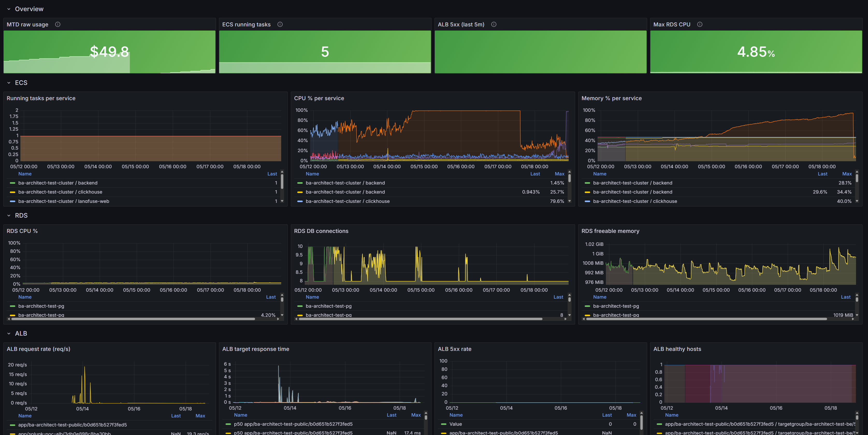Sort Memory % per service legend by Name

tap(600, 174)
